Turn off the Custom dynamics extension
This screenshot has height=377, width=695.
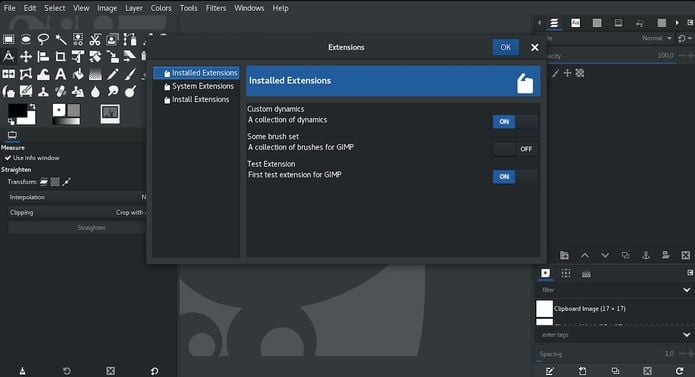click(x=515, y=121)
